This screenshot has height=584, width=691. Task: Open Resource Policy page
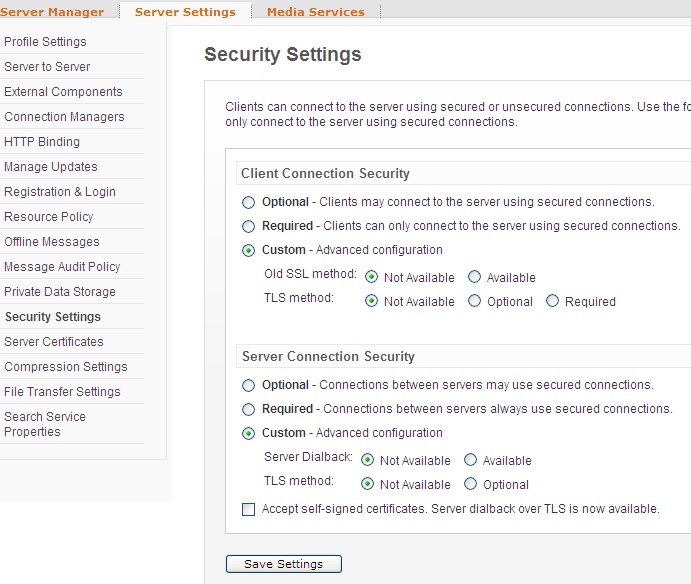48,217
